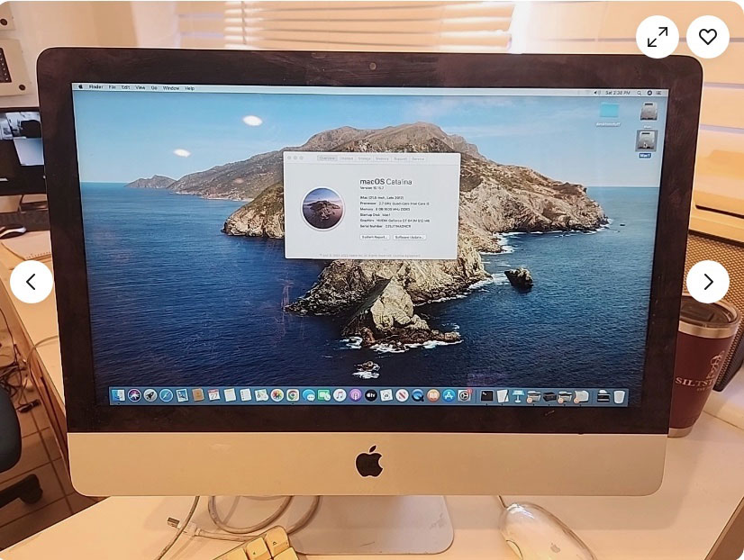
Task: Open Finder from the Dock
Action: 118,394
